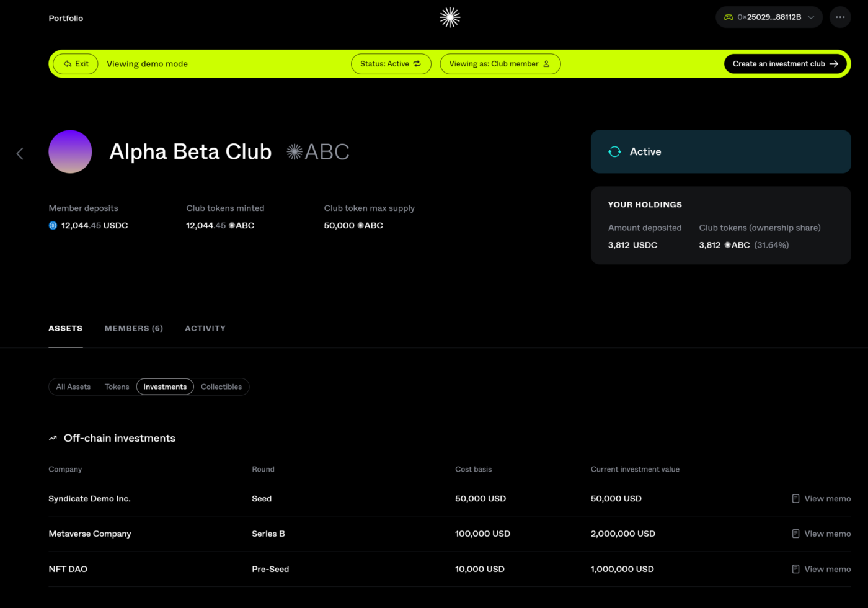Viewport: 868px width, 608px height.
Task: Switch to the Assets tab
Action: (x=65, y=328)
